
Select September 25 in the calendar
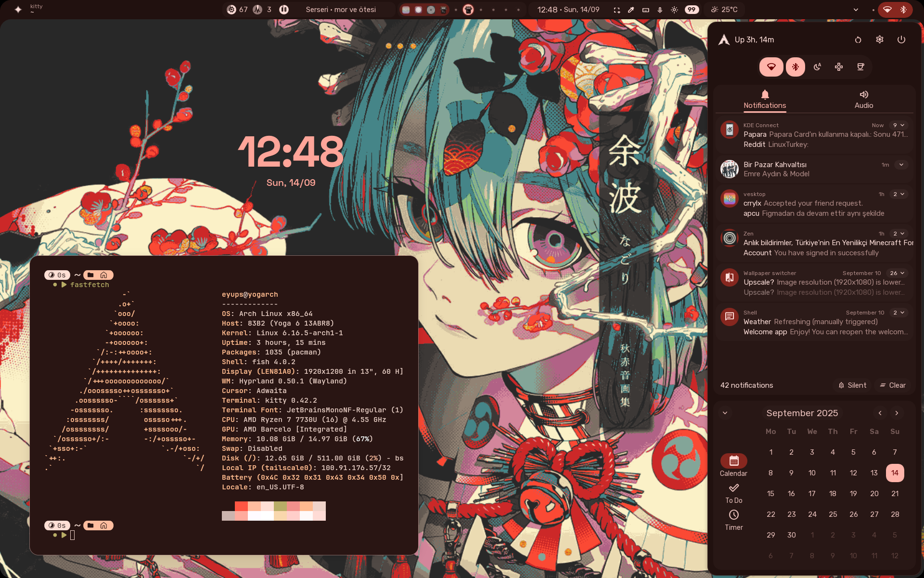833,514
